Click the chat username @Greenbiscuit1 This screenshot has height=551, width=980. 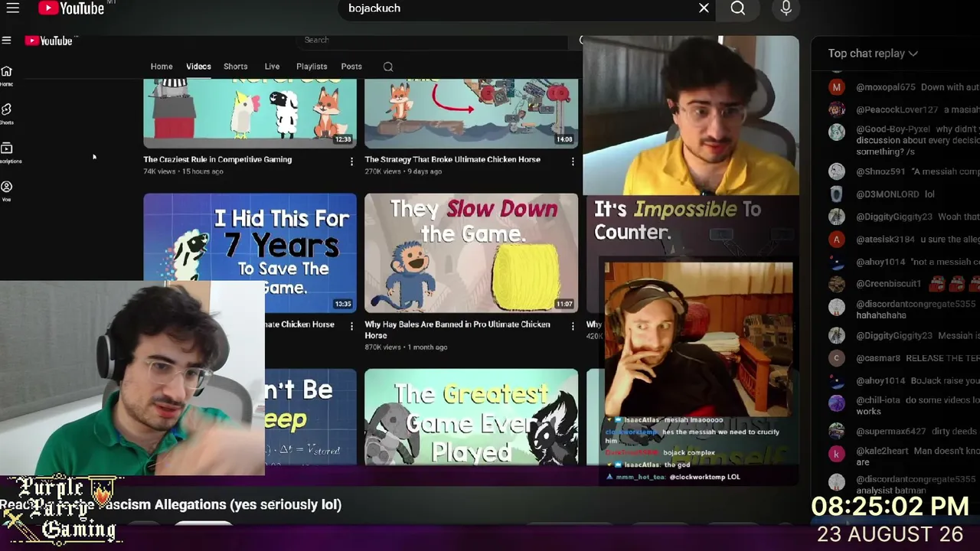tap(888, 284)
